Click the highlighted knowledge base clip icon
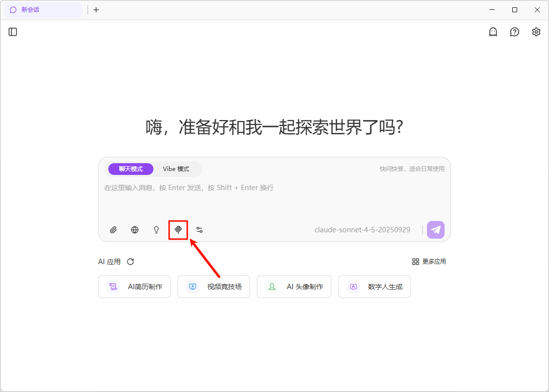 pos(178,230)
